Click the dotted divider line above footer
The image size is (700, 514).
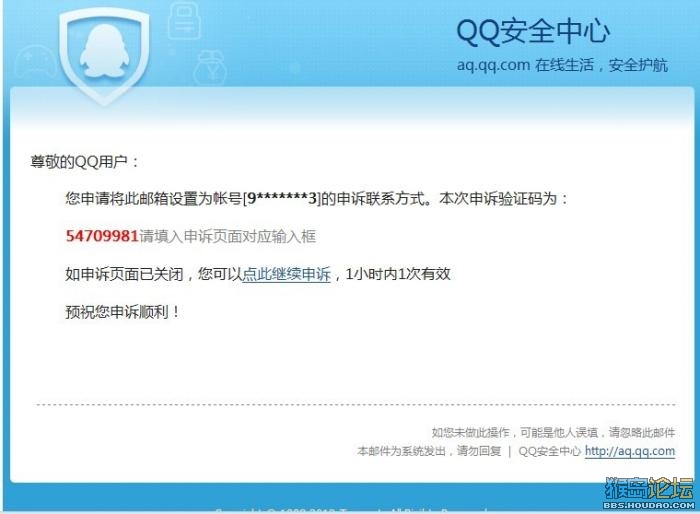pyautogui.click(x=356, y=405)
